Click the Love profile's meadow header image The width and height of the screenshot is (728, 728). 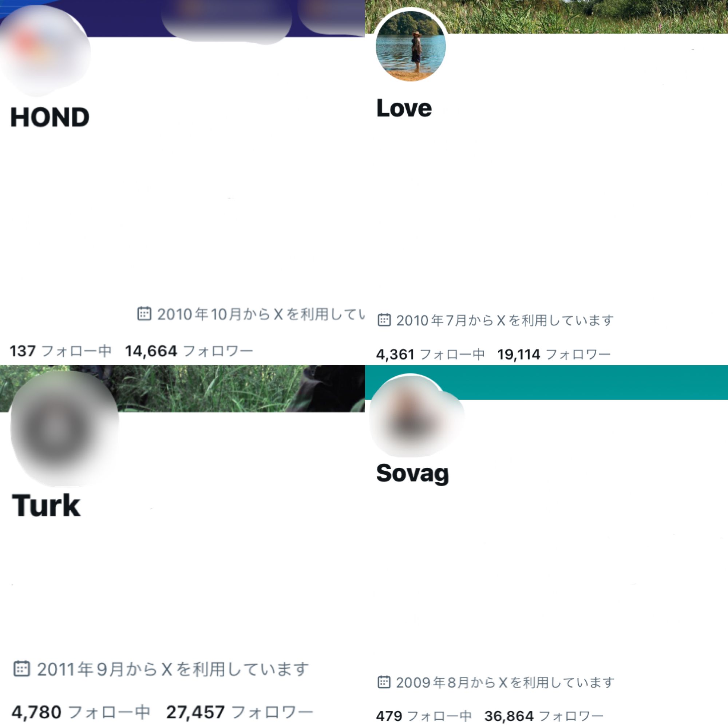click(x=588, y=17)
